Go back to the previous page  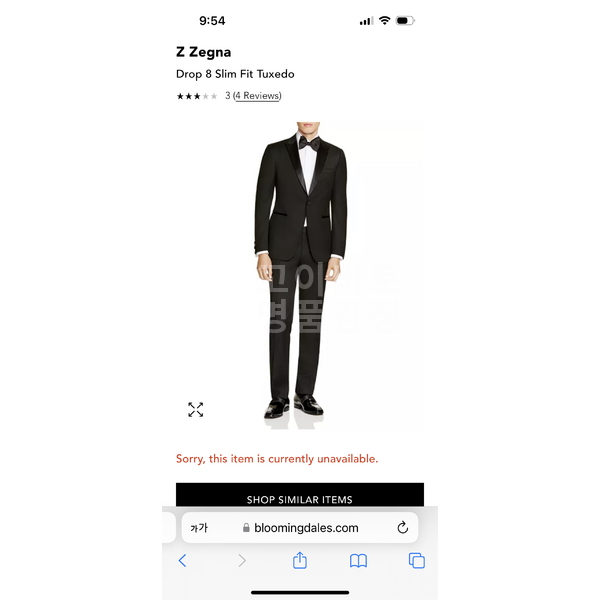[x=183, y=561]
